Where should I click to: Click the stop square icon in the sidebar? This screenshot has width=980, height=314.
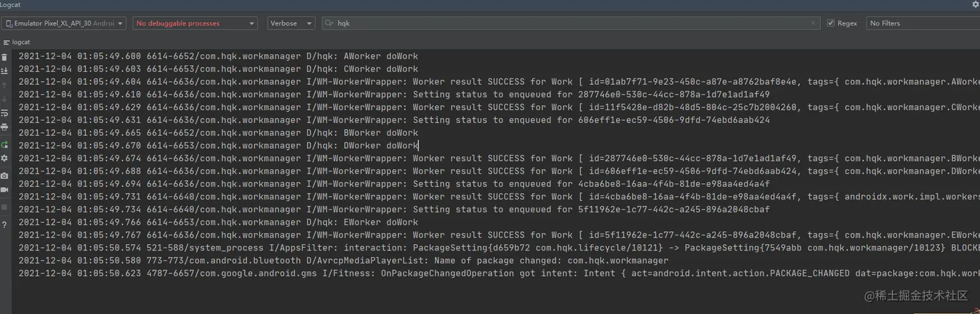click(5, 207)
